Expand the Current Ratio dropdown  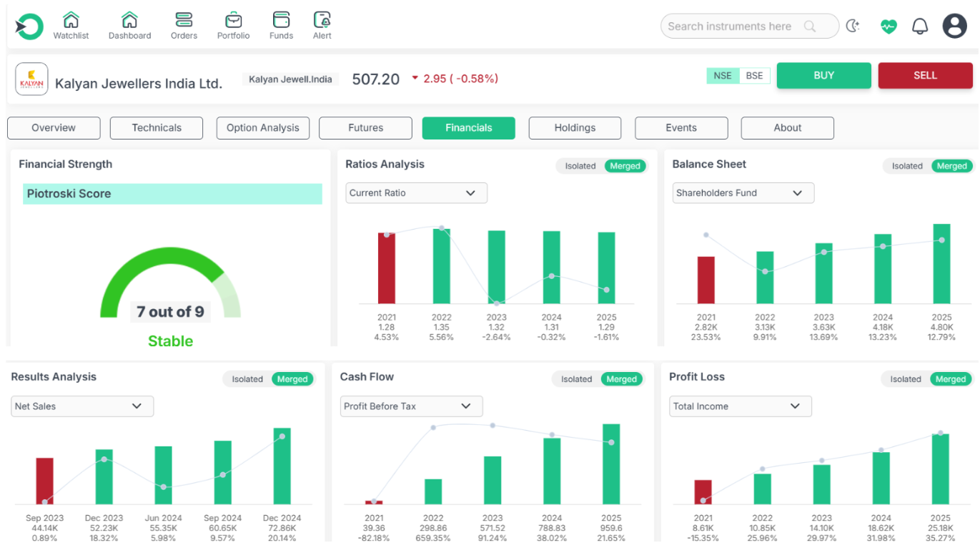click(416, 193)
